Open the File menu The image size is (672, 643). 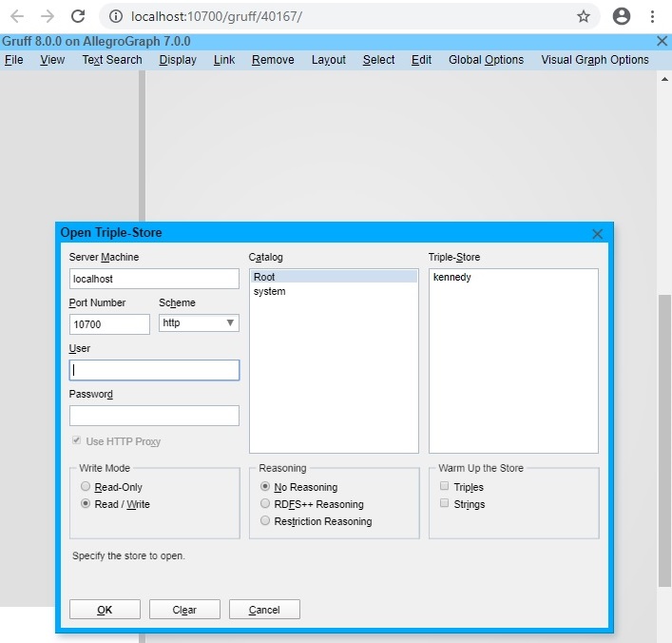coord(13,60)
